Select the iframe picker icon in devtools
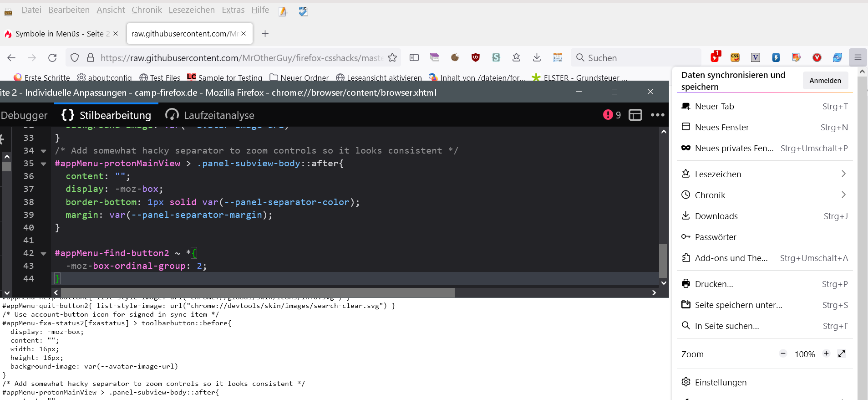Viewport: 868px width, 400px height. click(635, 115)
